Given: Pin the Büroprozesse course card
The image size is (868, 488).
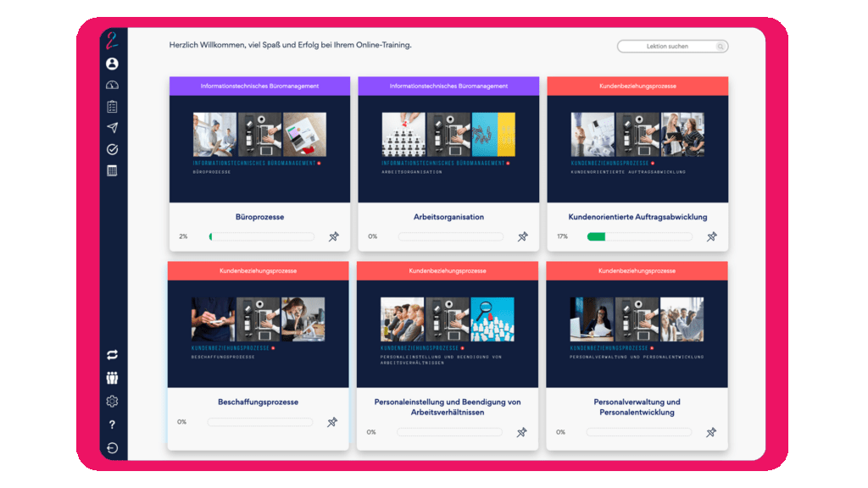Looking at the screenshot, I should point(334,237).
